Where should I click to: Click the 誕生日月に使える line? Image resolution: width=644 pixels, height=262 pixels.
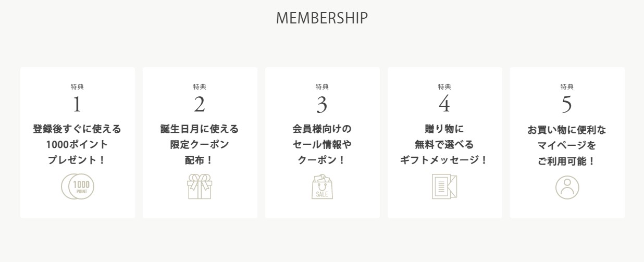(x=200, y=129)
